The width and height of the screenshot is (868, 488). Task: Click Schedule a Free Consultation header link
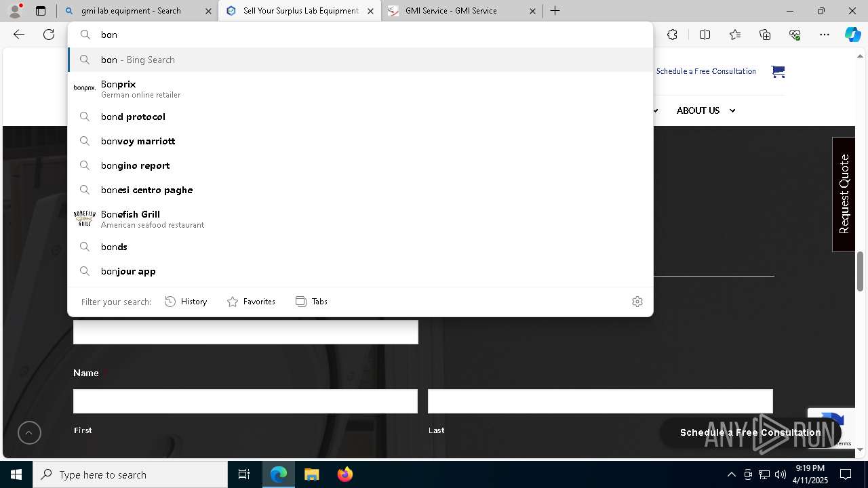tap(706, 71)
